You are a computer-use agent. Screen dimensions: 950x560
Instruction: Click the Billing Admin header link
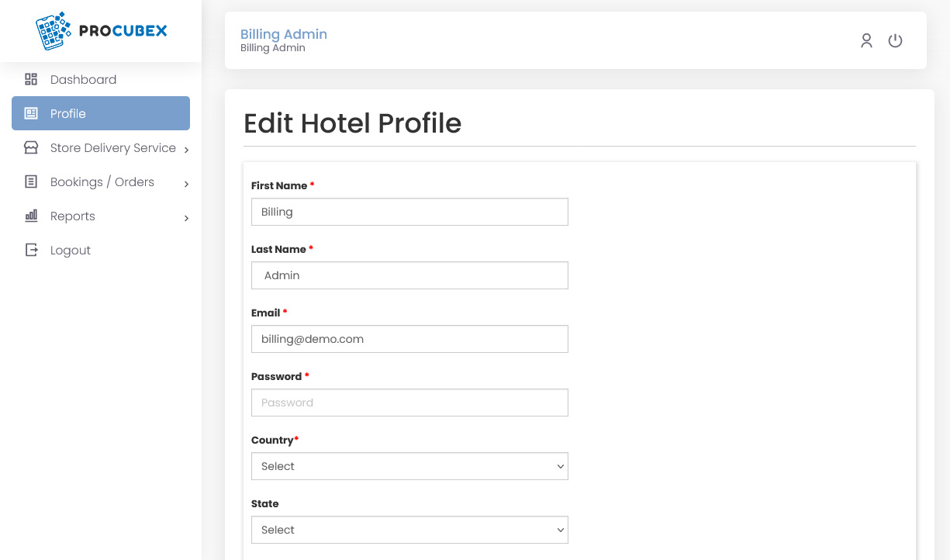284,34
